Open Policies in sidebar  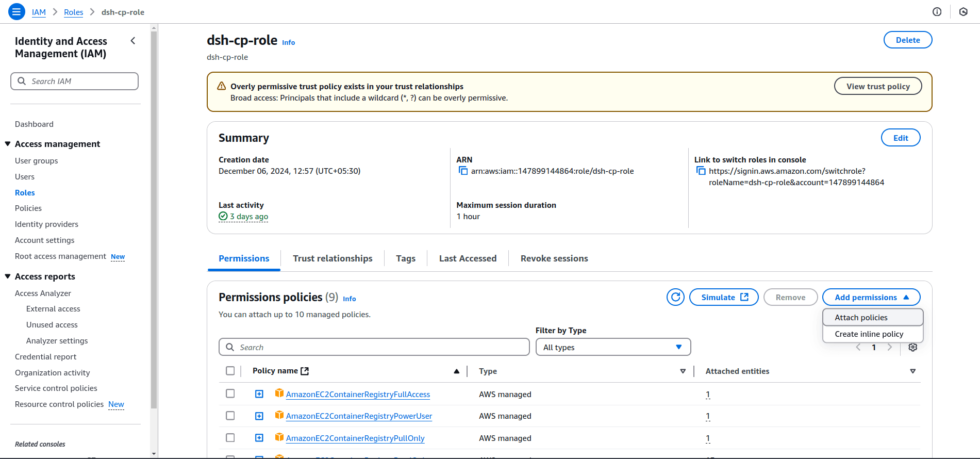(28, 208)
